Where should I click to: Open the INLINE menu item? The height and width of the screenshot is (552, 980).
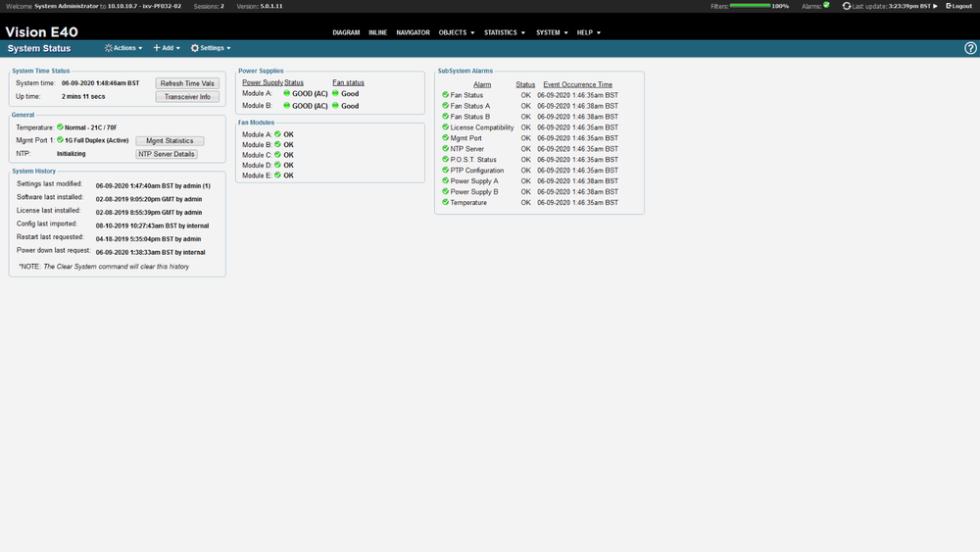[x=377, y=32]
